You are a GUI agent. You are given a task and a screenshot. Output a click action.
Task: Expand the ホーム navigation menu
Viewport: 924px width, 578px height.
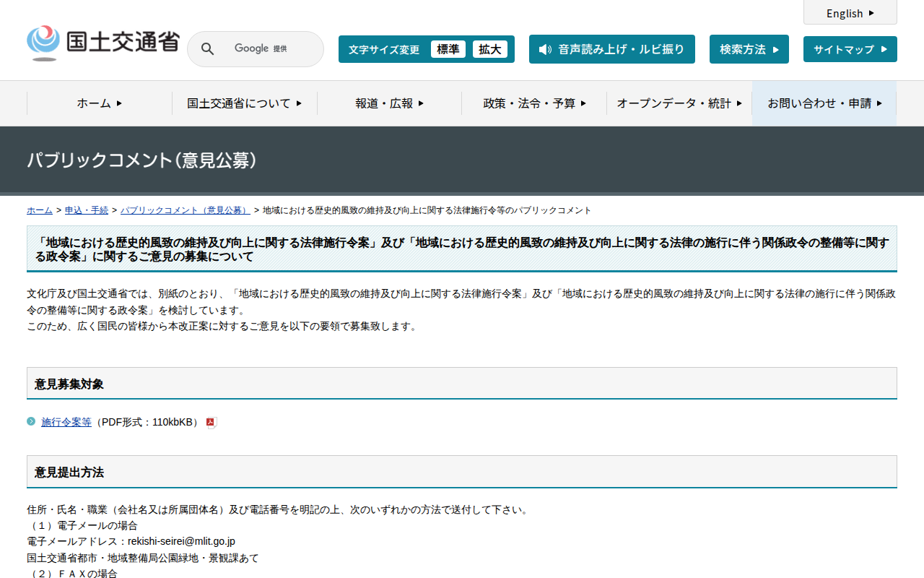coord(100,103)
